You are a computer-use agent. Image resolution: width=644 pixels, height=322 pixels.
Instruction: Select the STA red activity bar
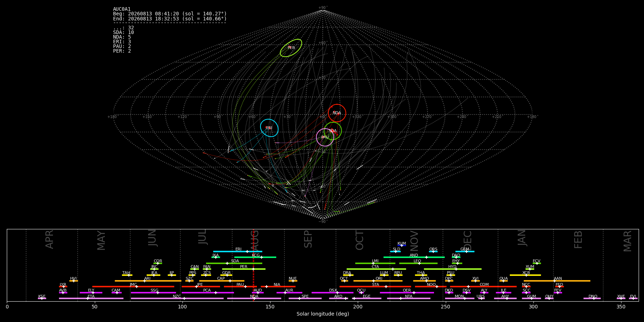tap(375, 287)
